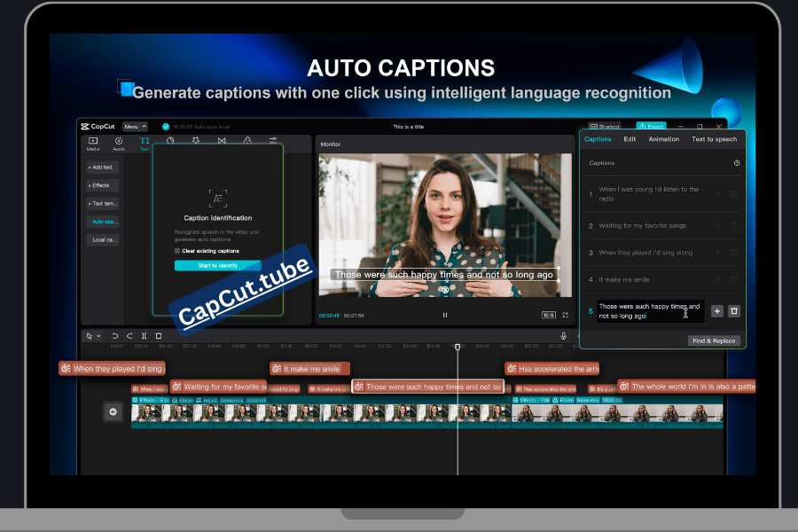
Task: Open the Stickers panel icon
Action: (170, 140)
